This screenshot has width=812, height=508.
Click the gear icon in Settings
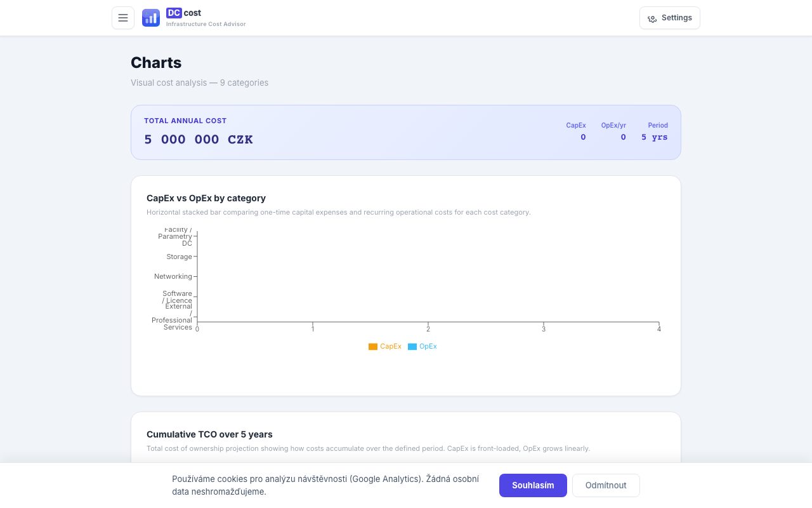tap(652, 18)
